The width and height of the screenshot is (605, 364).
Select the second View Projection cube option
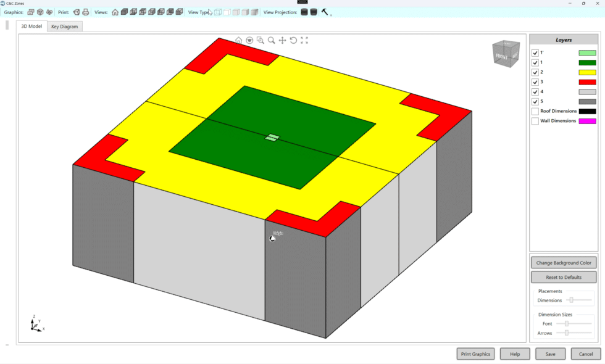click(x=312, y=12)
